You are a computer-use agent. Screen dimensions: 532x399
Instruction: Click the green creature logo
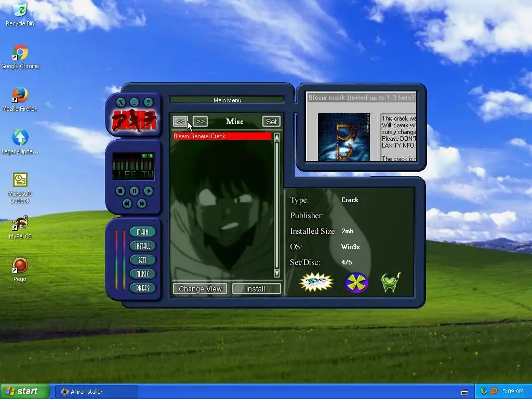(x=391, y=282)
